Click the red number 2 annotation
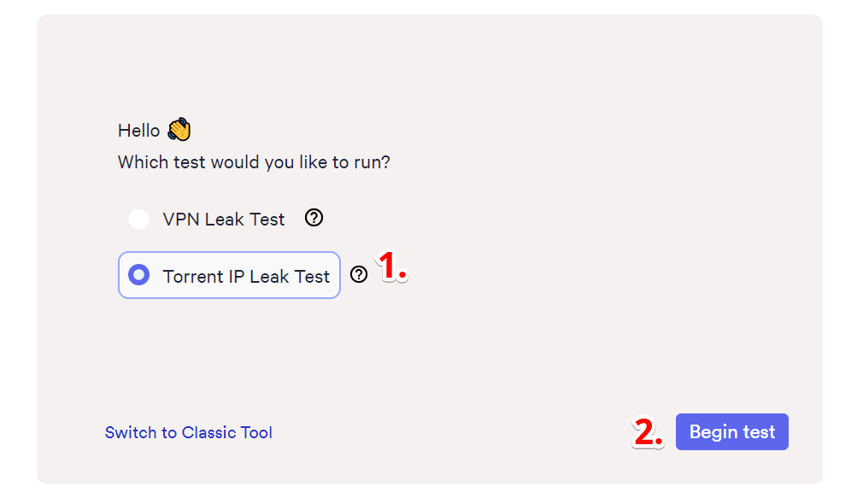The height and width of the screenshot is (504, 863). pos(648,432)
